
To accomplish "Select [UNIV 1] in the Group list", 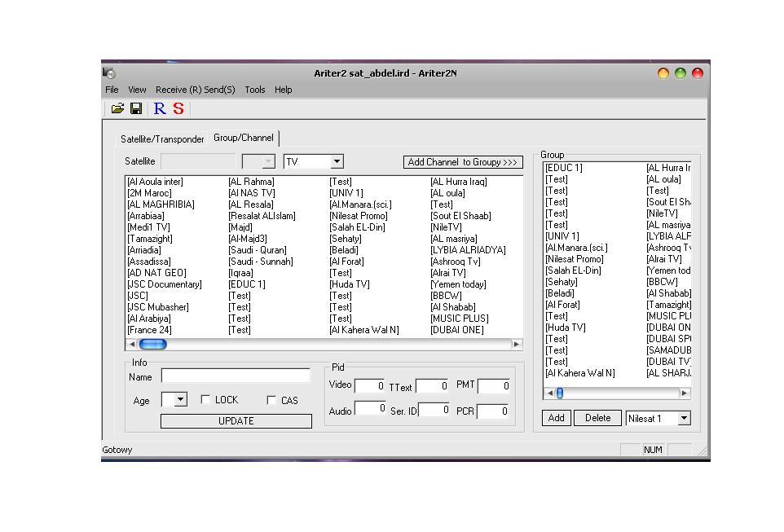I will coord(562,236).
